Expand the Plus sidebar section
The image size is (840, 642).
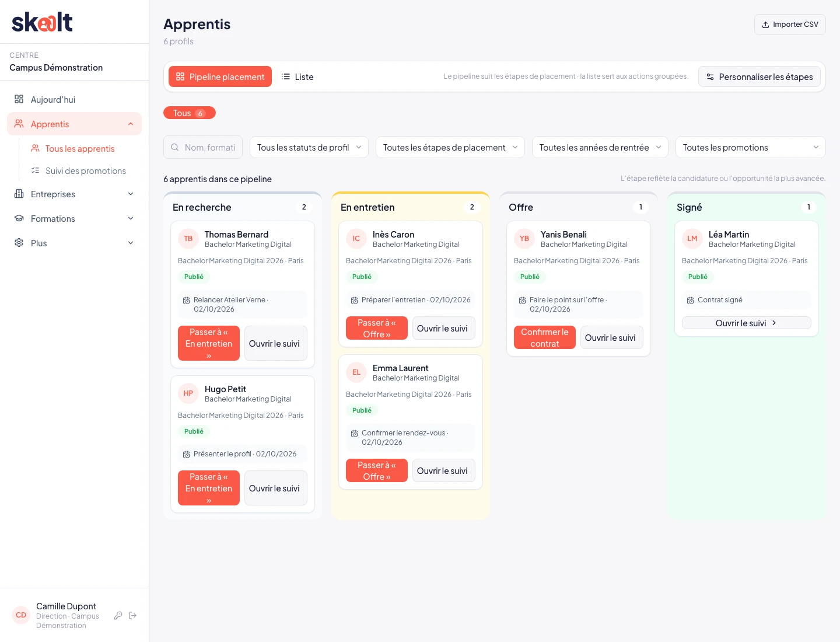pyautogui.click(x=74, y=243)
